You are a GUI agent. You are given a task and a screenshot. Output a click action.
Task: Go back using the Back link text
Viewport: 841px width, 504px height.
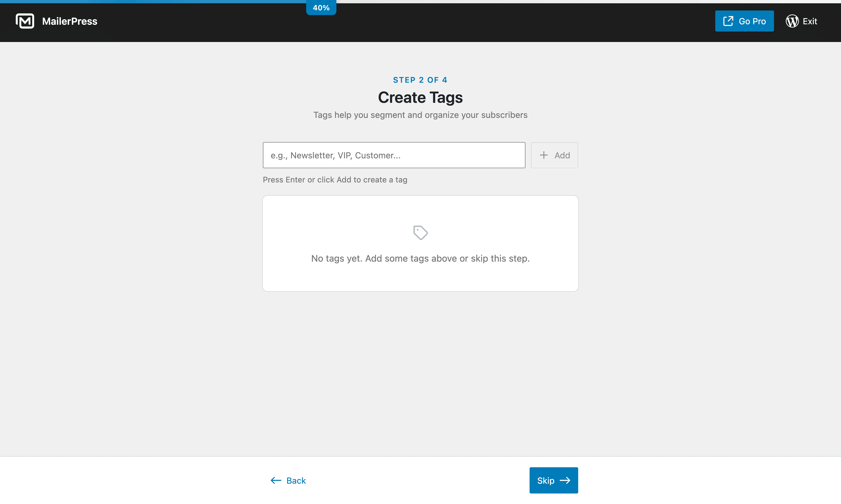[296, 481]
